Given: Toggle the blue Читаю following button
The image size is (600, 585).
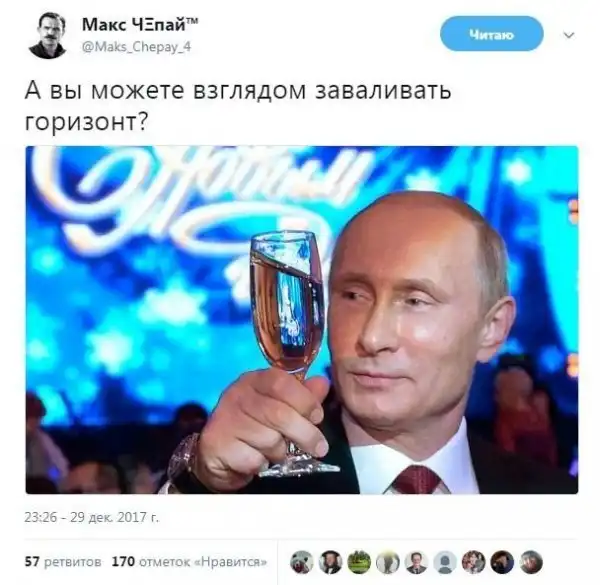Looking at the screenshot, I should pyautogui.click(x=492, y=34).
